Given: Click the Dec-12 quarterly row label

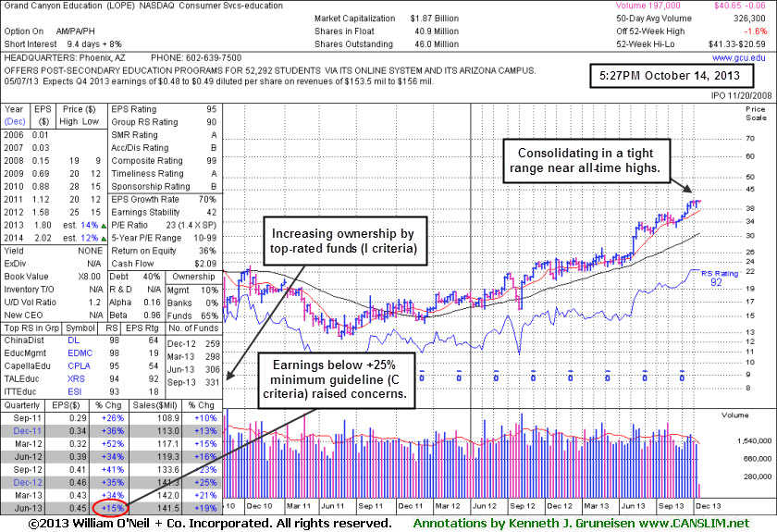Looking at the screenshot, I should [x=27, y=482].
